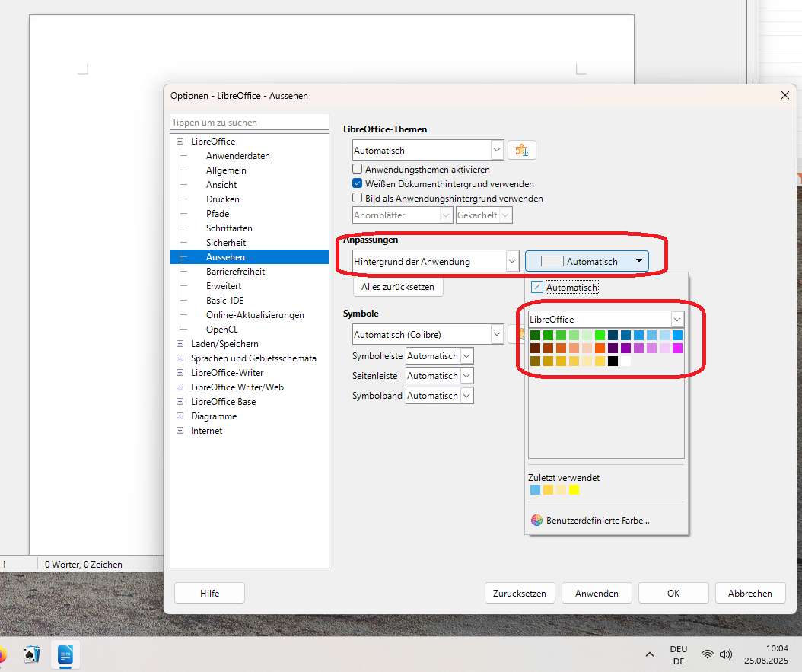The width and height of the screenshot is (802, 672).
Task: Pick the white swatch in the palette
Action: pos(625,361)
